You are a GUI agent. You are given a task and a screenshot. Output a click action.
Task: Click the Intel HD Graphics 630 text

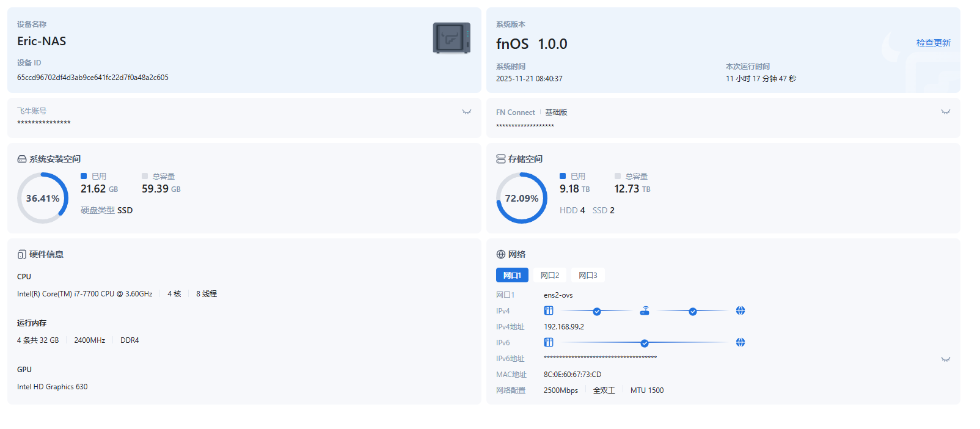point(53,387)
